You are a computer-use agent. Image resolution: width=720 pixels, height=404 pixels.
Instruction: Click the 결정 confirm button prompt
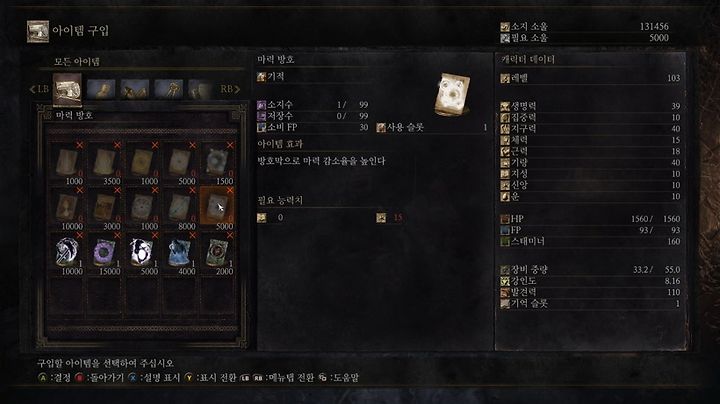click(55, 378)
